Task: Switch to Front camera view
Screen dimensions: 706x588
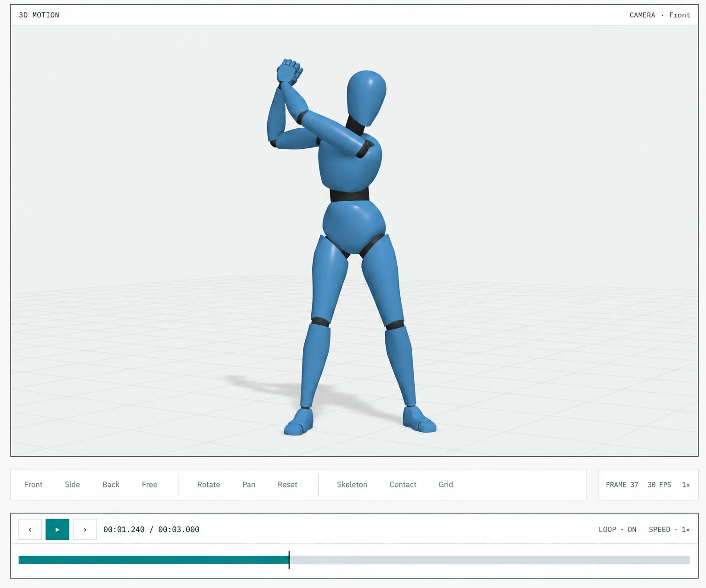Action: 33,485
